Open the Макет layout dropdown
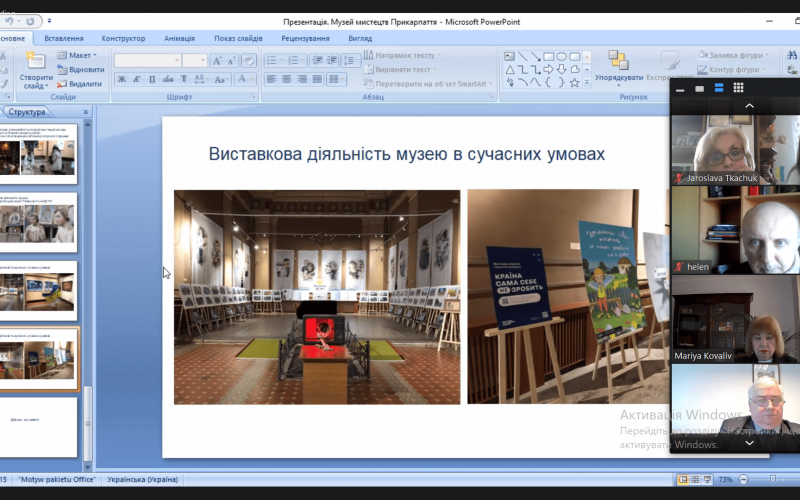Viewport: 800px width, 500px height. click(x=77, y=55)
